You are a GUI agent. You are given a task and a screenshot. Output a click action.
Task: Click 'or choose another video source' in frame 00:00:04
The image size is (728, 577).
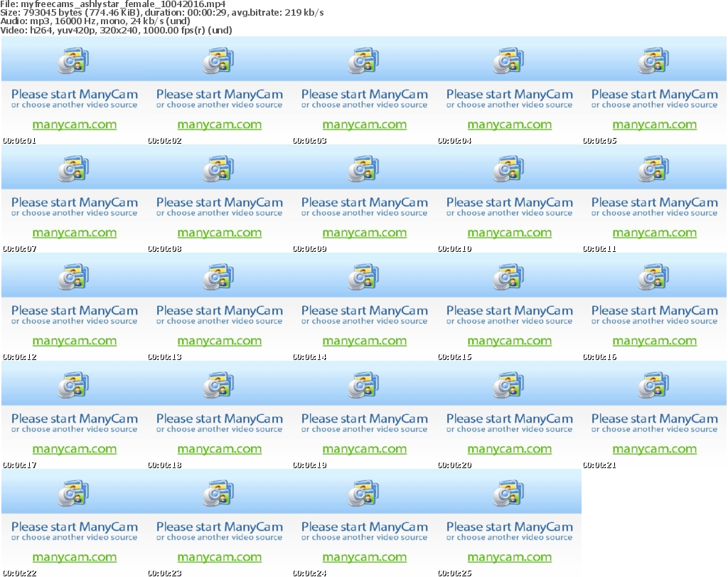pyautogui.click(x=509, y=105)
